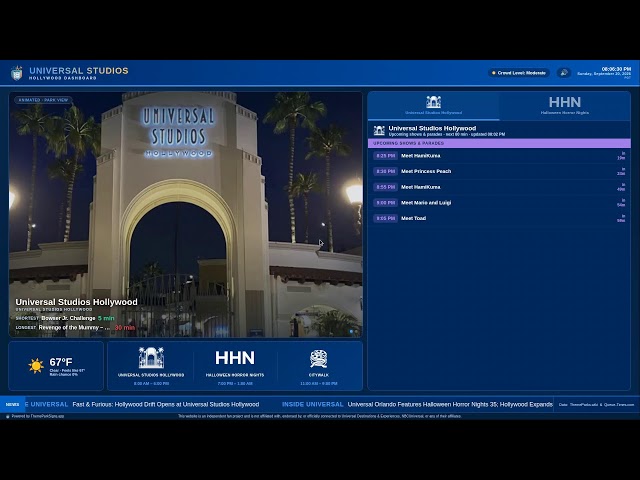
Task: Click the arch icon beside the shows panel title
Action: pos(379,131)
